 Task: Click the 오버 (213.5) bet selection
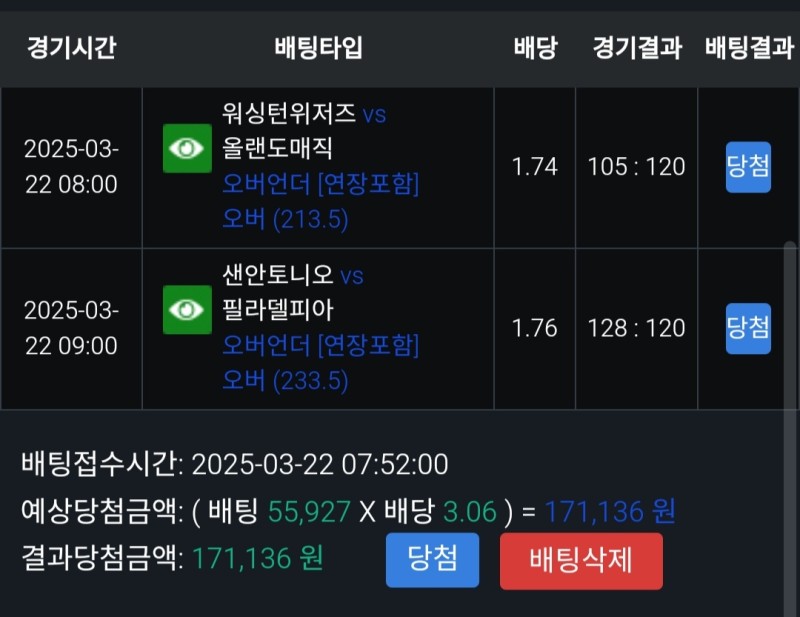point(285,220)
